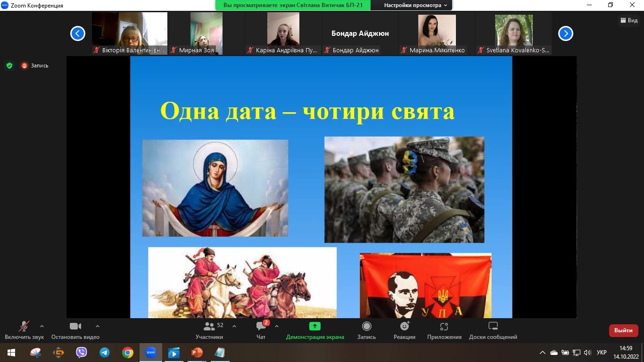Open the Apps (Приложения) panel
This screenshot has height=362, width=644.
444,326
